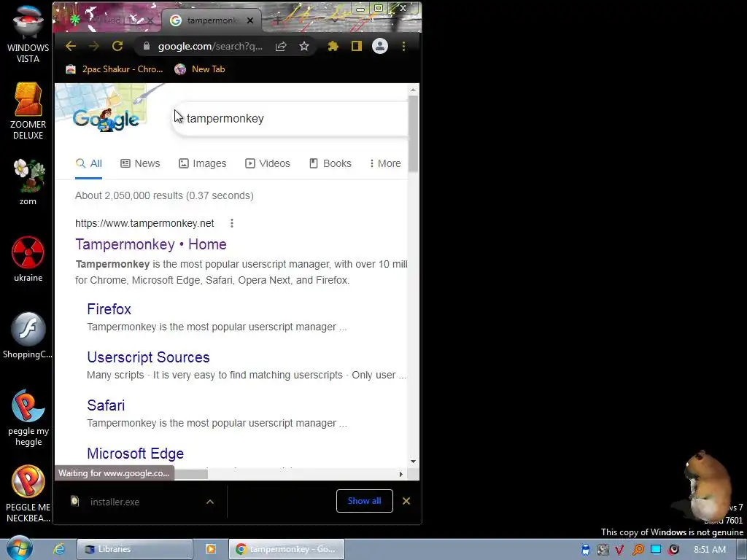The image size is (747, 560).
Task: Close the tampermonkey search tab
Action: click(250, 20)
